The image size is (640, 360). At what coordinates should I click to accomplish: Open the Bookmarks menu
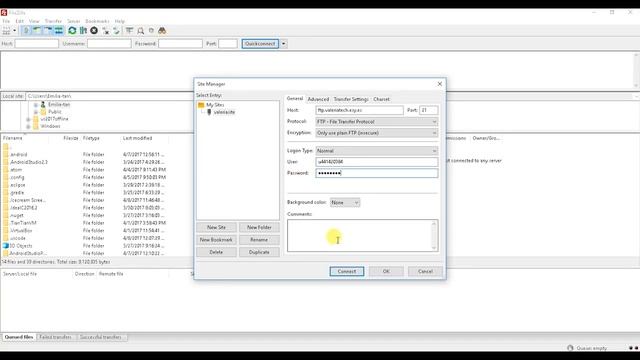[97, 21]
